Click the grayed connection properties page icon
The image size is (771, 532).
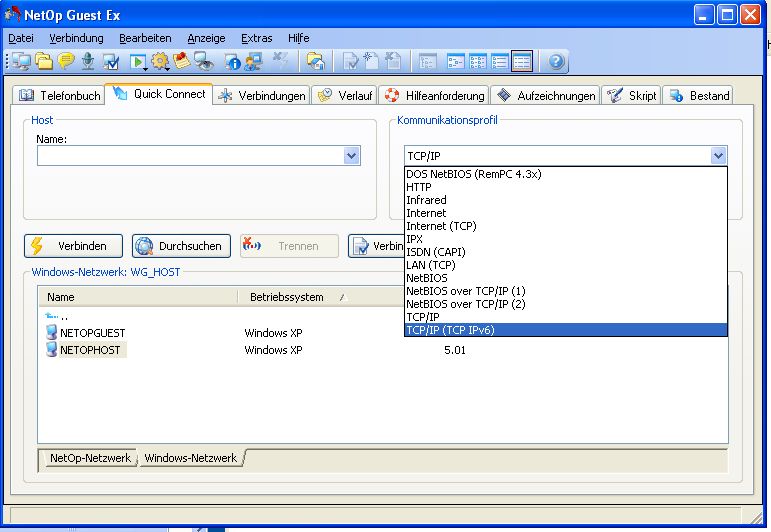click(x=351, y=61)
